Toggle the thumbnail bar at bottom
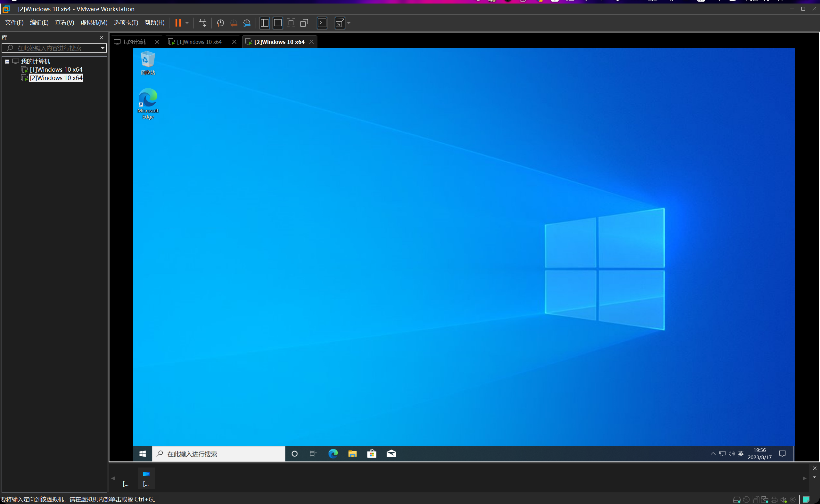The width and height of the screenshot is (820, 504). click(x=278, y=23)
